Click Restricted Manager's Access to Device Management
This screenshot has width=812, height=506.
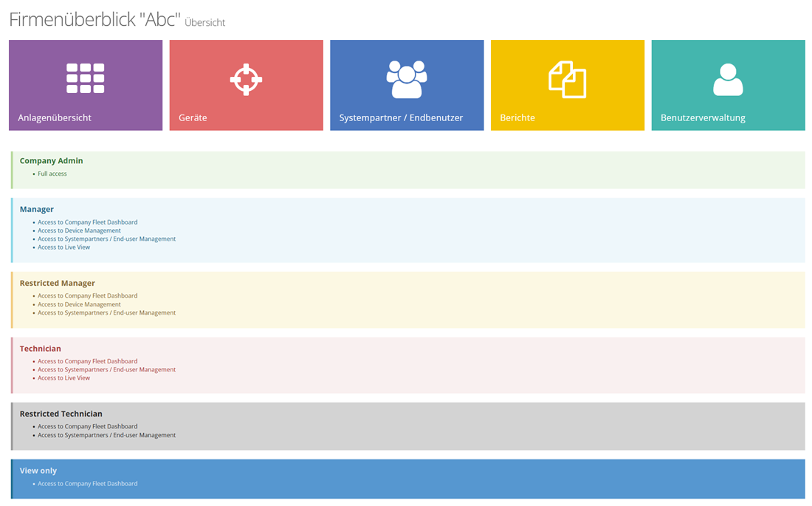[x=79, y=304]
